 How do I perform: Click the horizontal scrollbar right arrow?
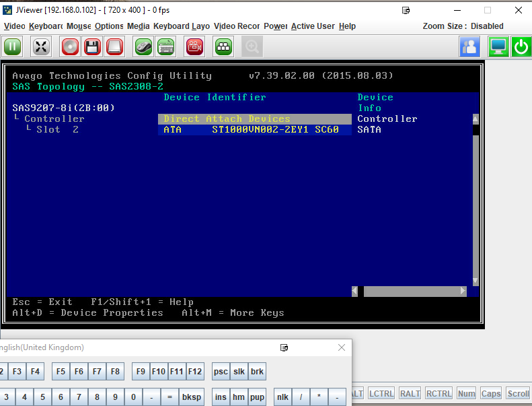pos(463,291)
